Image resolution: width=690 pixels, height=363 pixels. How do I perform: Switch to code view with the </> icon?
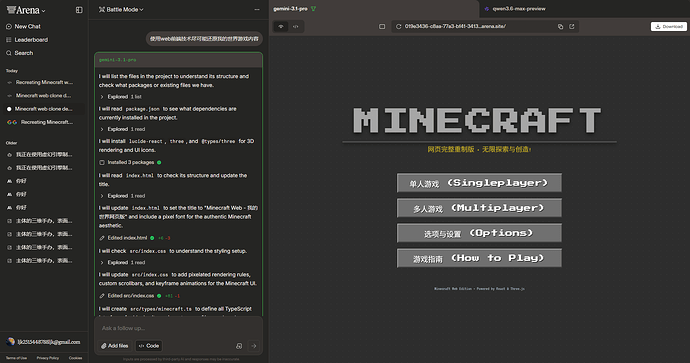pos(296,26)
